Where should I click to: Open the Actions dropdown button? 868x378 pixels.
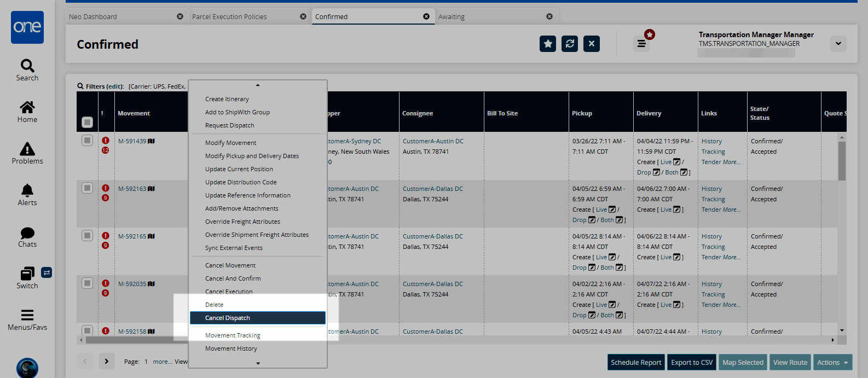tap(832, 362)
